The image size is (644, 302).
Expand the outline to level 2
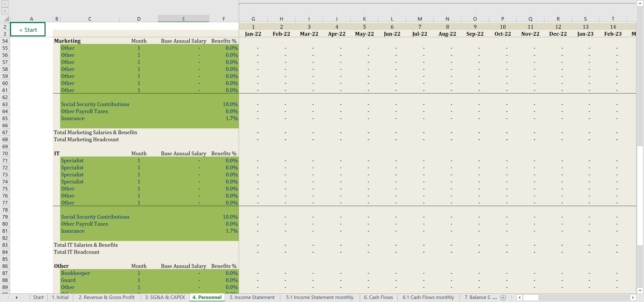coord(5,11)
